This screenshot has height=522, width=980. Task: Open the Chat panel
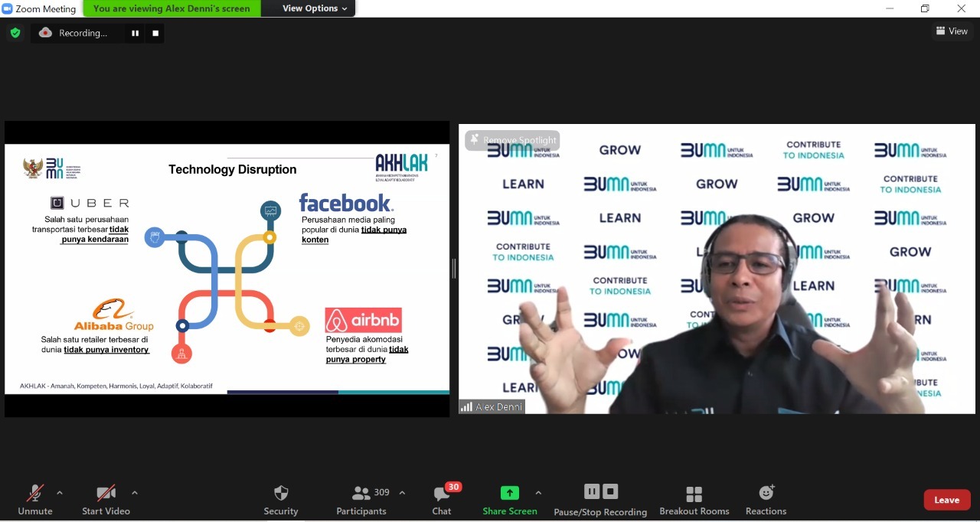click(x=442, y=499)
